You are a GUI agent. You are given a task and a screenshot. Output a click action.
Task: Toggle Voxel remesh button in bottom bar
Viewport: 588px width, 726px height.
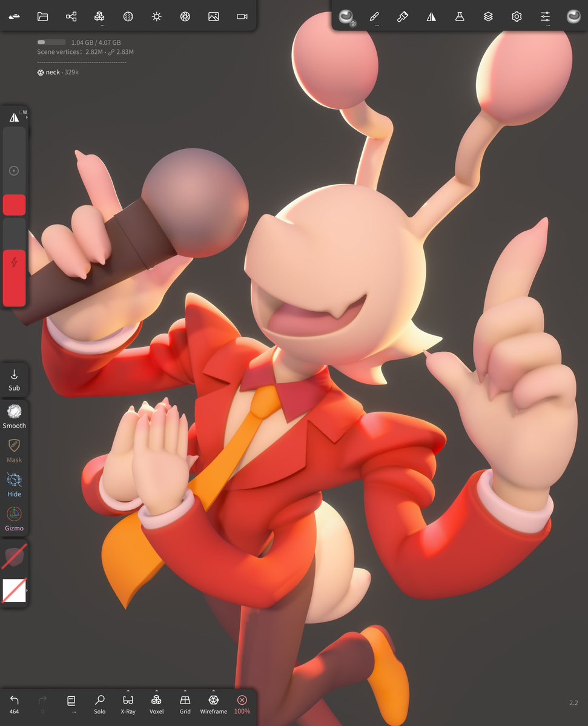tap(156, 704)
